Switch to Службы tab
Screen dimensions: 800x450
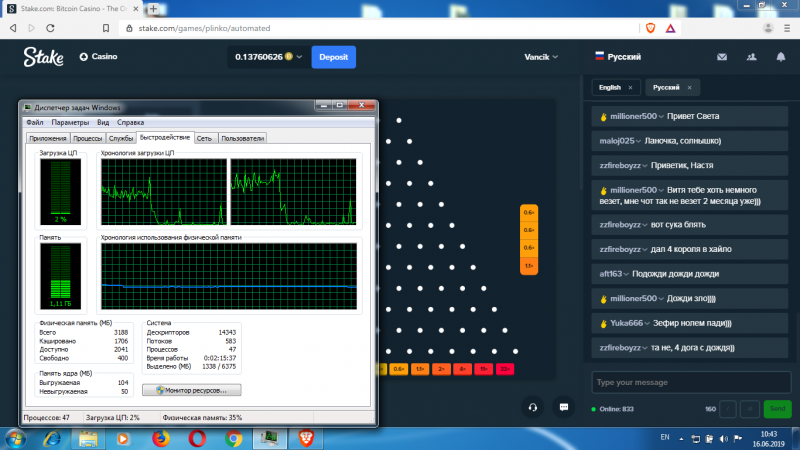click(121, 138)
